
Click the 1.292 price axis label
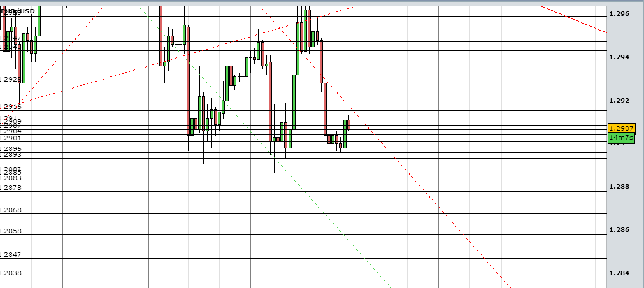coord(619,100)
